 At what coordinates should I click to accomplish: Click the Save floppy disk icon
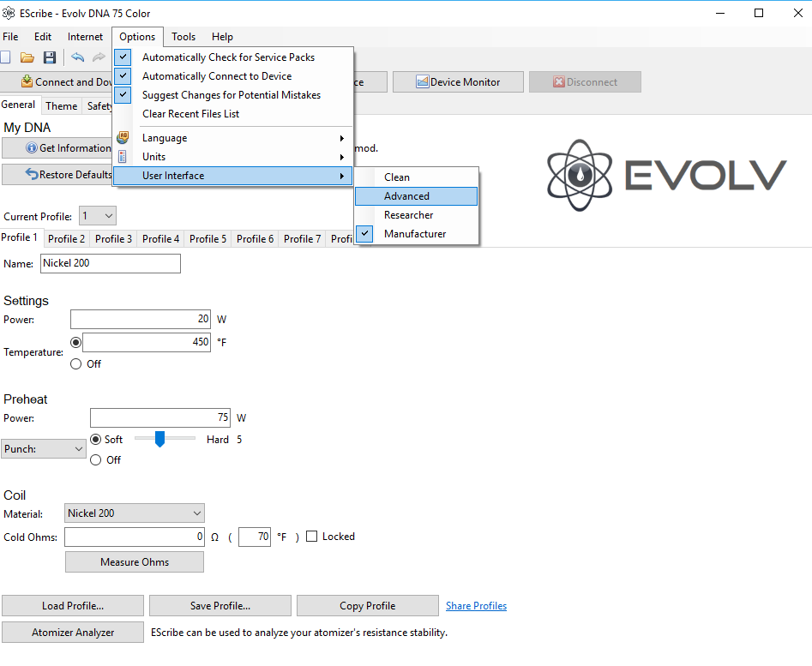point(50,57)
